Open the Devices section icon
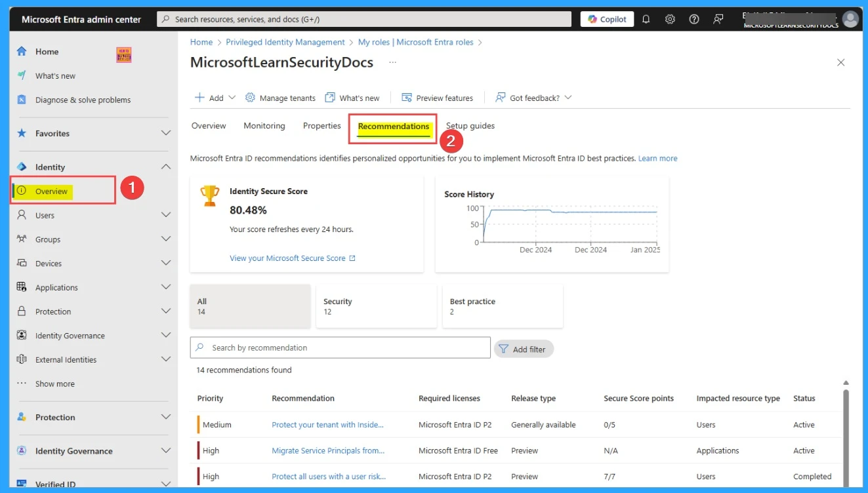 [24, 263]
